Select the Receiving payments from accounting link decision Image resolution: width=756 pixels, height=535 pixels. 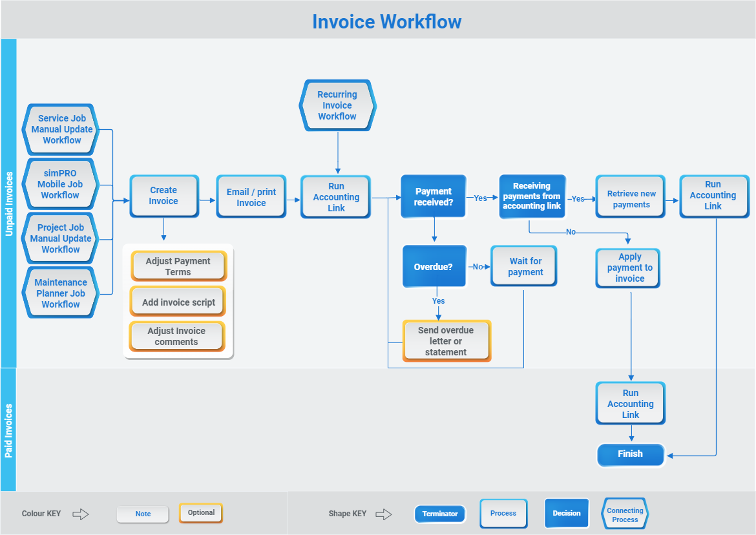click(532, 196)
